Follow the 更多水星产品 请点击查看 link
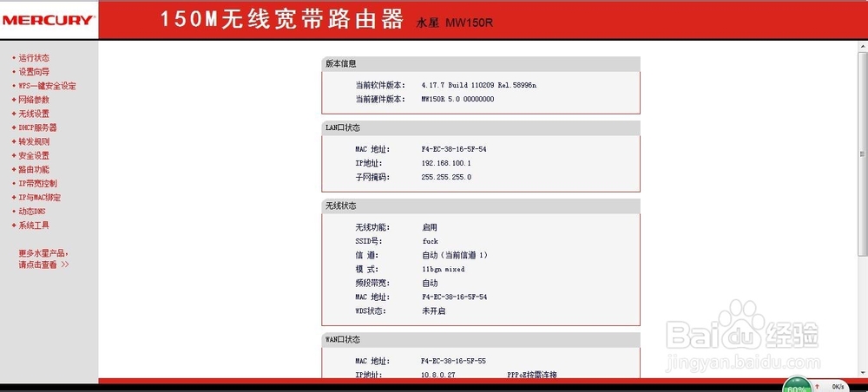The image size is (868, 392). pyautogui.click(x=43, y=258)
